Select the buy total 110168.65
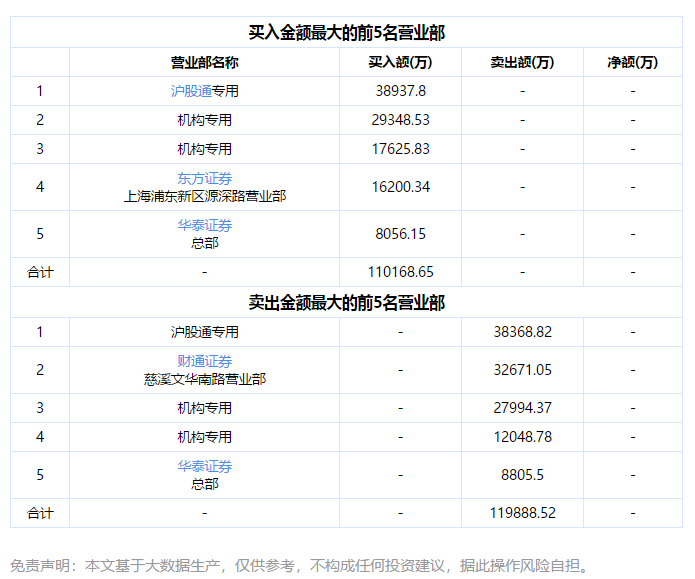 [x=401, y=272]
